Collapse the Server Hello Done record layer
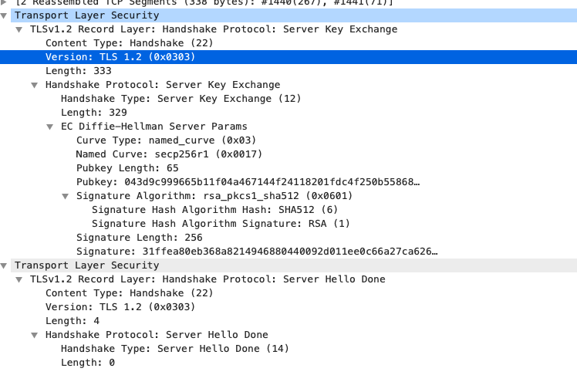Viewport: 577px width, 392px height. (x=19, y=279)
